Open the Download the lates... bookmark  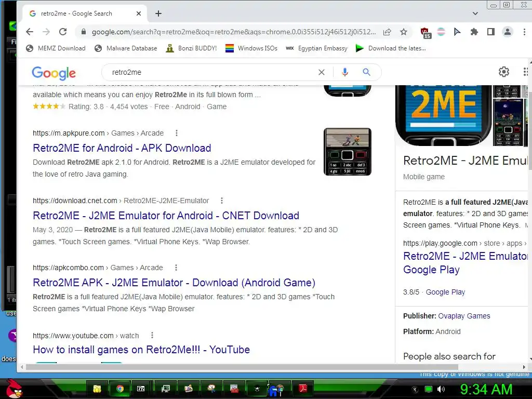(391, 48)
